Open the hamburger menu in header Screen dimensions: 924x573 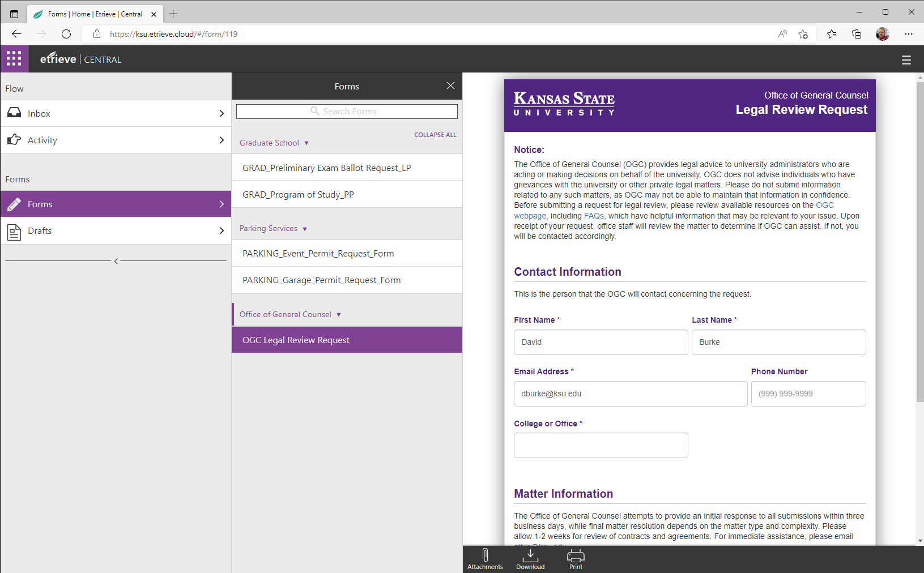coord(906,59)
